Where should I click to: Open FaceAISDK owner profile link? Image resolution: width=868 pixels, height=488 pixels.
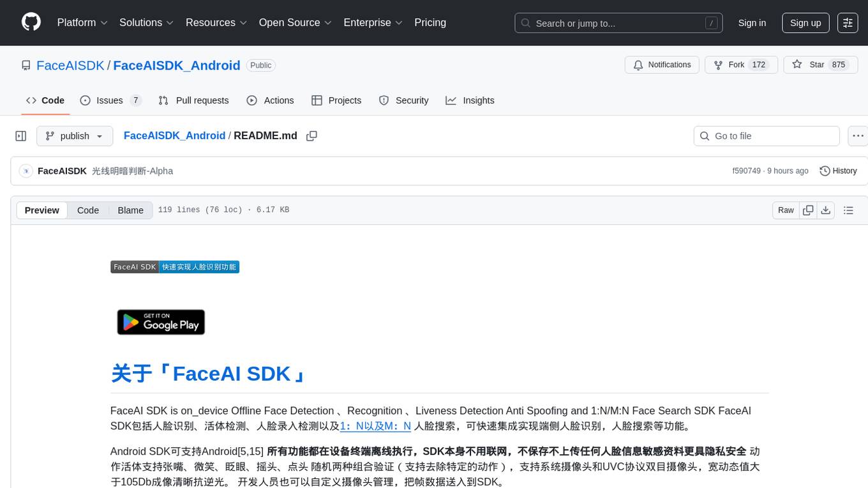pyautogui.click(x=70, y=65)
